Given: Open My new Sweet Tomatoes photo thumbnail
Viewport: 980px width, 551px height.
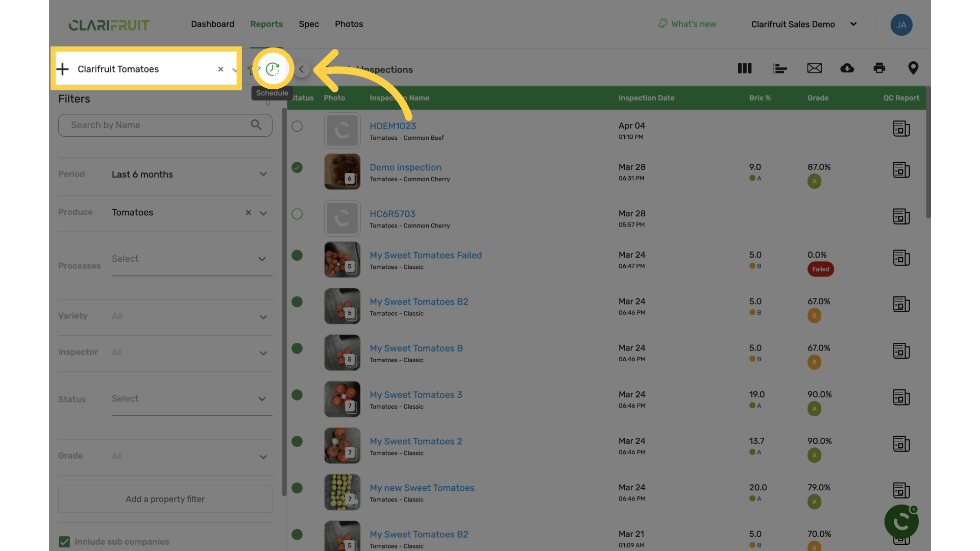Looking at the screenshot, I should [342, 492].
